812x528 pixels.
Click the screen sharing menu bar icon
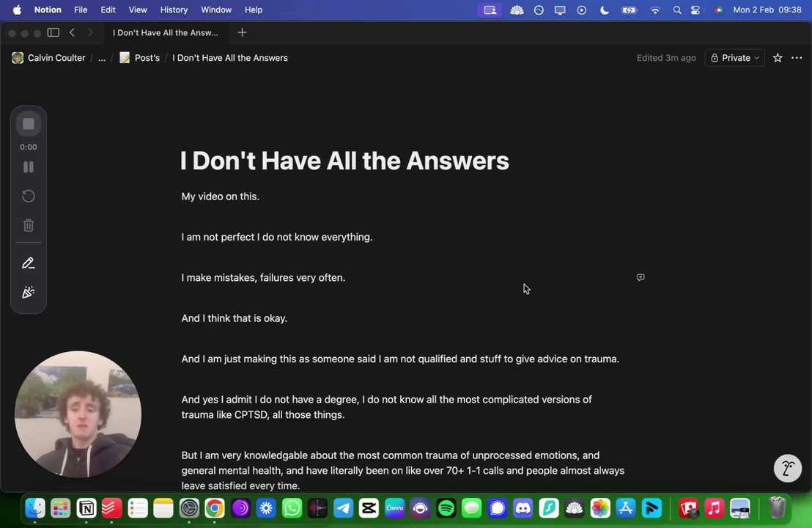click(x=490, y=10)
